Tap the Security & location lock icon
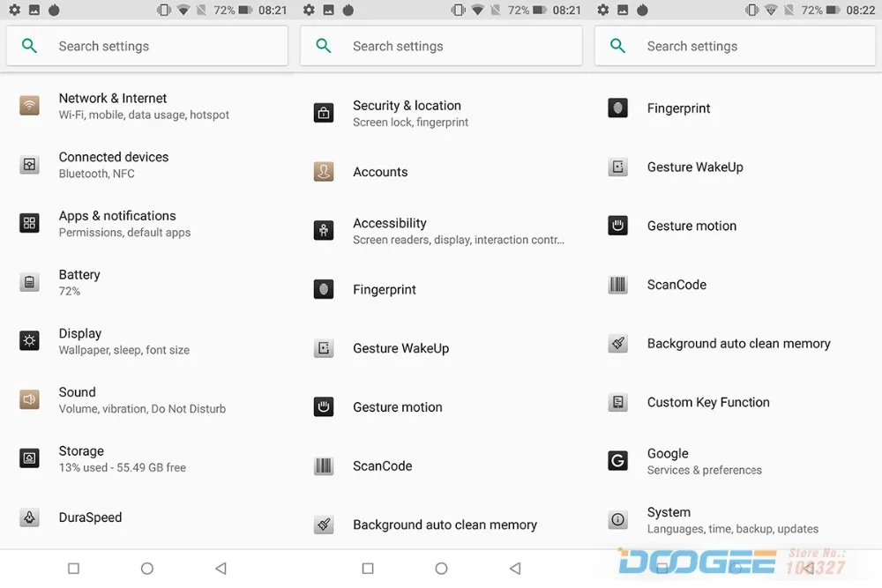The image size is (882, 588). click(x=324, y=113)
